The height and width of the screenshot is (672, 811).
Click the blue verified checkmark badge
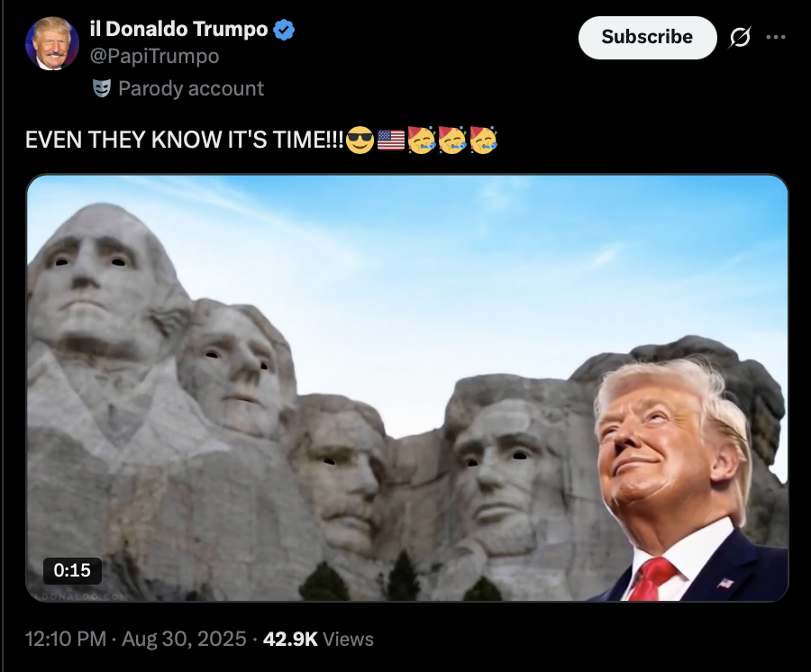pyautogui.click(x=284, y=30)
